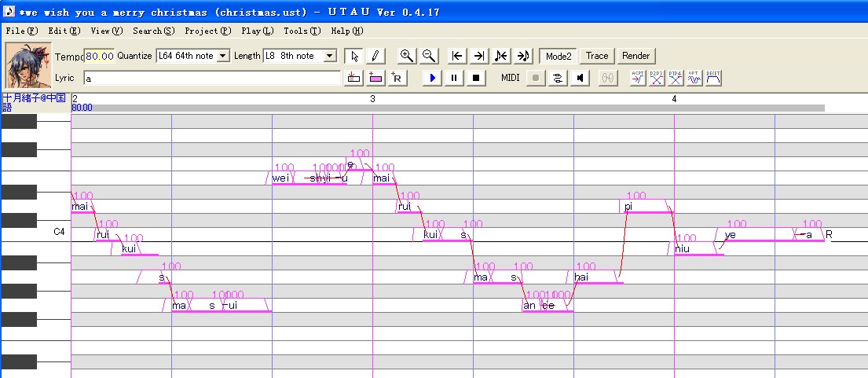Open the View menu
Screen dimensions: 868x378
[106, 31]
